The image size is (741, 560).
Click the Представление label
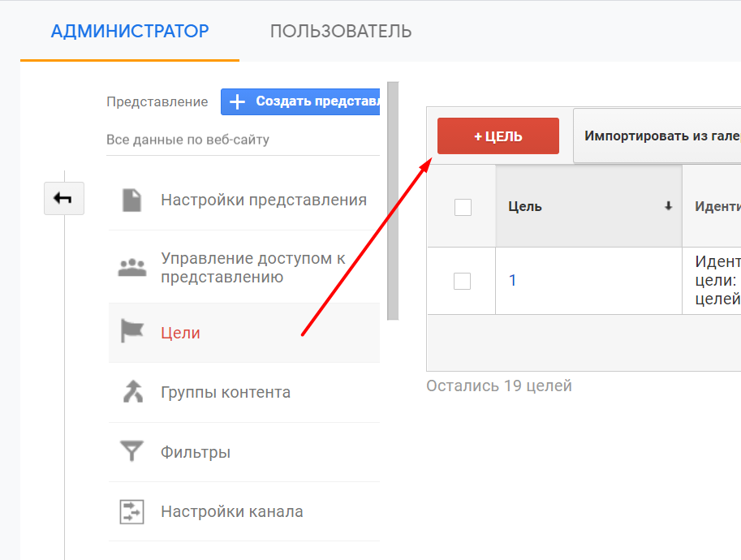click(157, 101)
